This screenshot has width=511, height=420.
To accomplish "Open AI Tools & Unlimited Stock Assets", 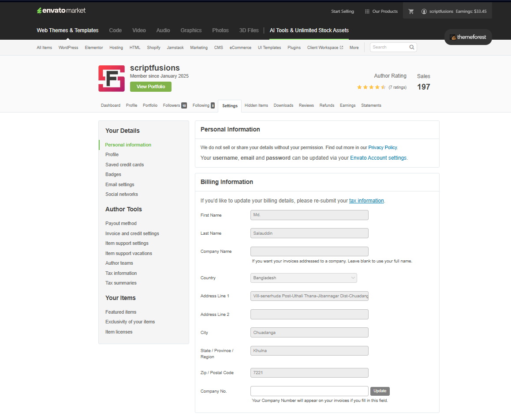I will (x=309, y=30).
